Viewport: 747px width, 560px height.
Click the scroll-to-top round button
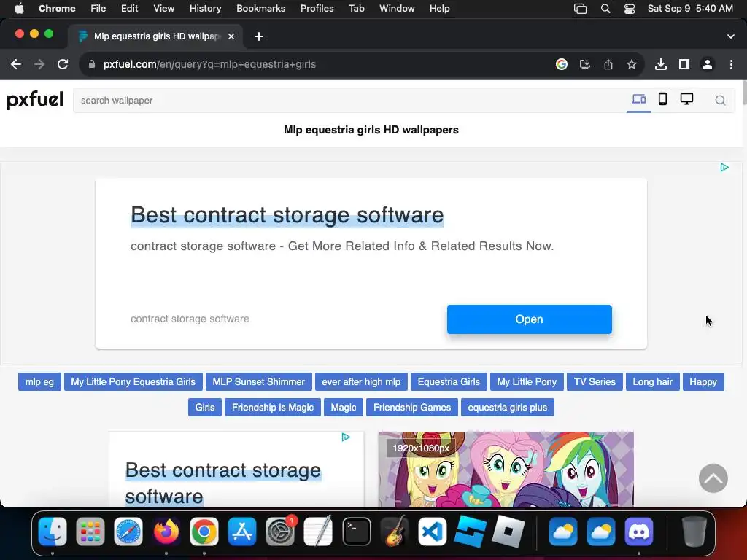point(713,478)
